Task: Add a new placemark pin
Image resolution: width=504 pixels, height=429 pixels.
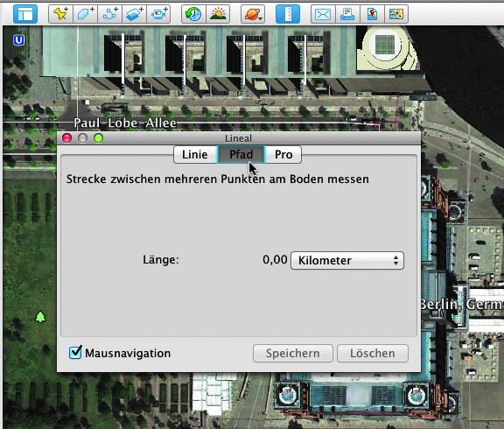Action: 60,14
